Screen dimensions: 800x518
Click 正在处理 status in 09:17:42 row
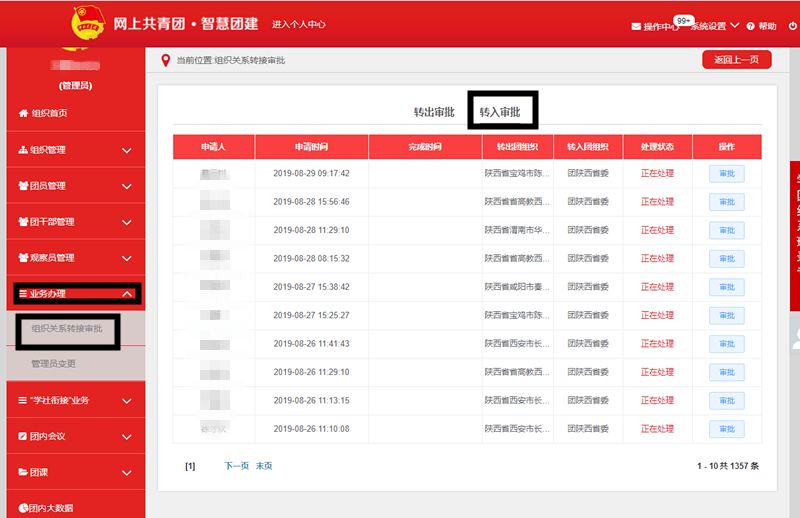pos(657,174)
